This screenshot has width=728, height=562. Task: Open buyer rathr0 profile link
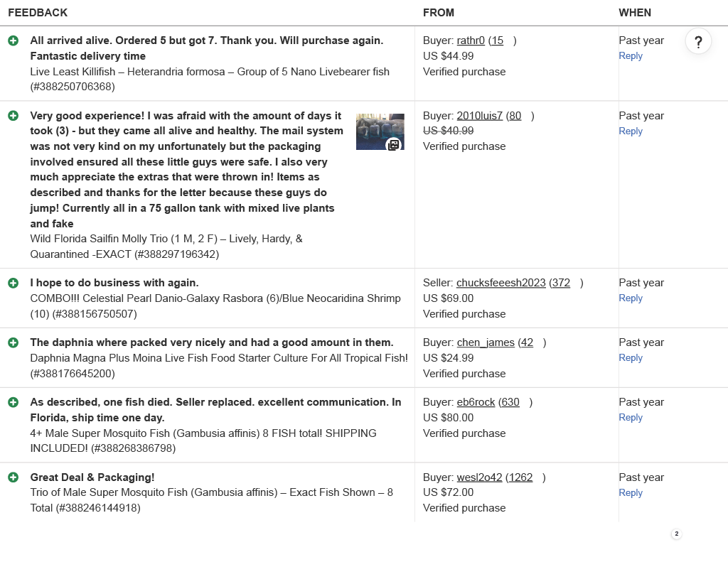[471, 40]
